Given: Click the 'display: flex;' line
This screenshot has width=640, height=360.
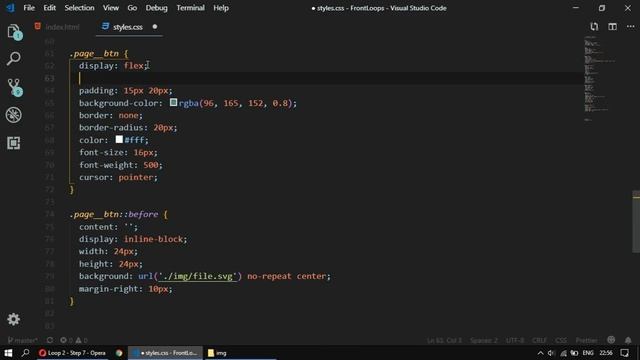Looking at the screenshot, I should pos(114,66).
